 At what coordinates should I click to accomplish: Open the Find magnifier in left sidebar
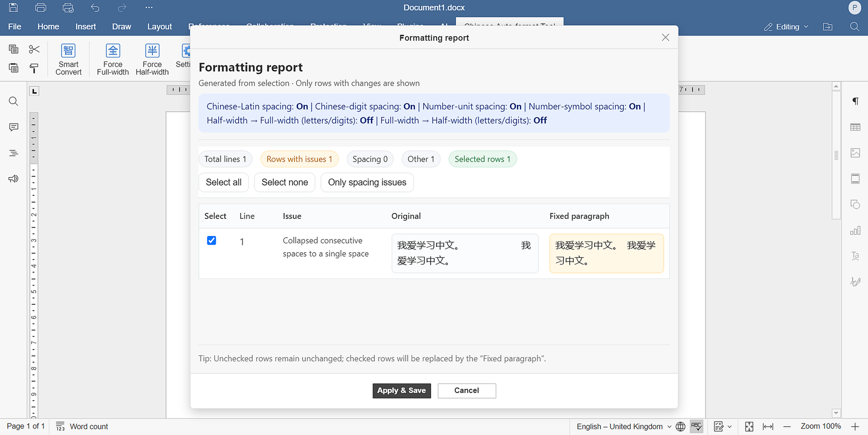(14, 101)
